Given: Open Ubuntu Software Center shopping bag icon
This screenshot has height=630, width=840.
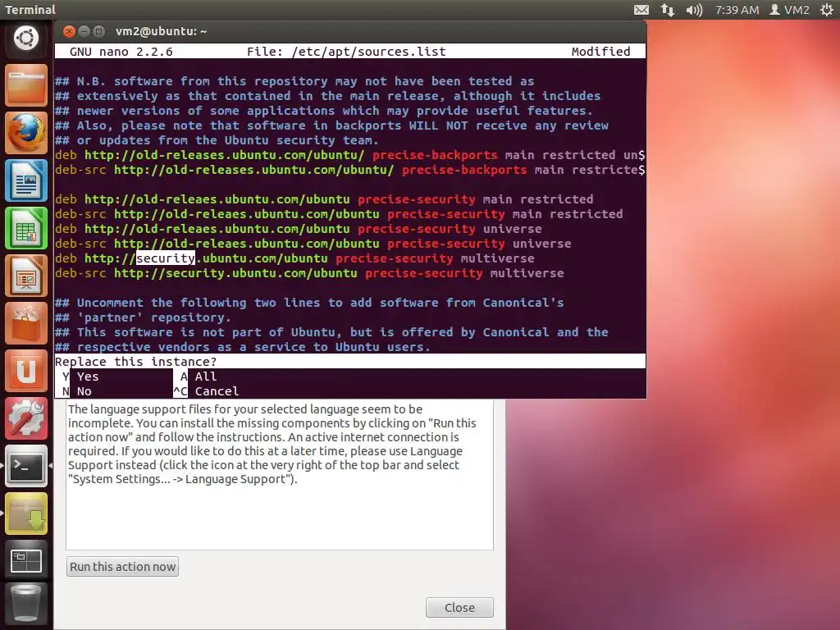Looking at the screenshot, I should (25, 323).
